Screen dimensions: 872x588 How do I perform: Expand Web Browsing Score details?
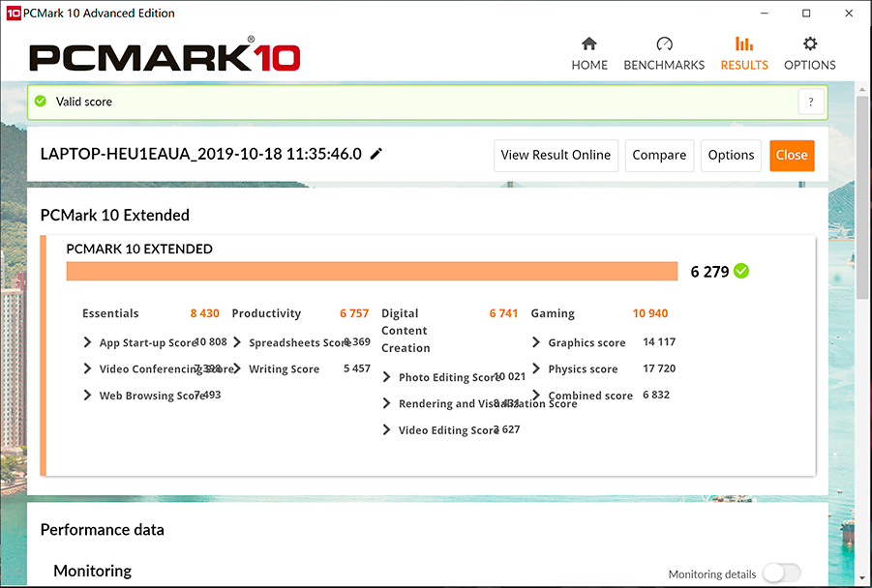coord(87,396)
